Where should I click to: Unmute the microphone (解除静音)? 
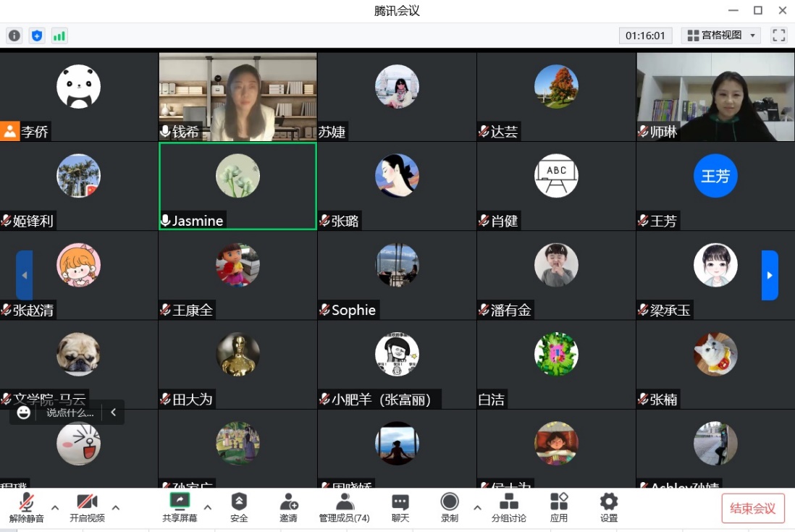coord(27,507)
